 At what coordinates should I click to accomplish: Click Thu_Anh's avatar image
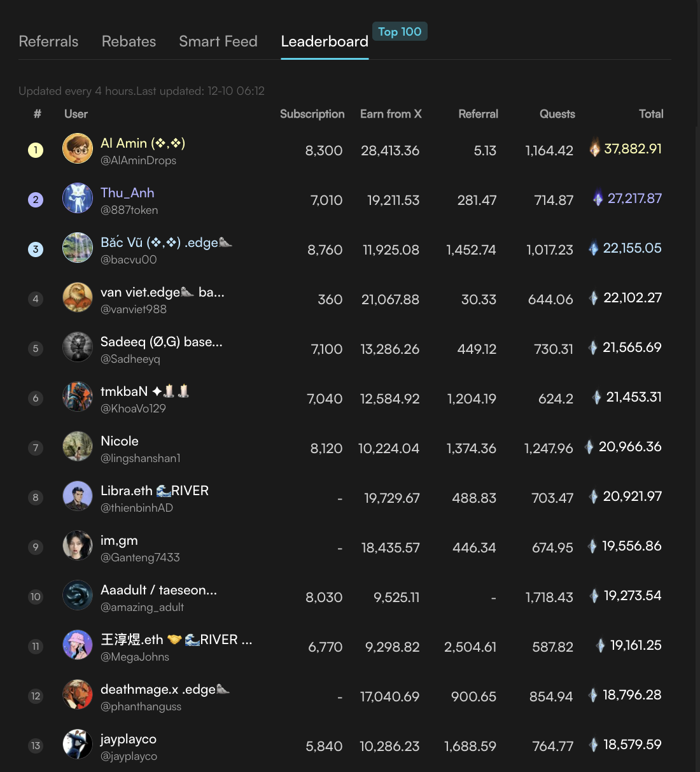click(x=78, y=199)
